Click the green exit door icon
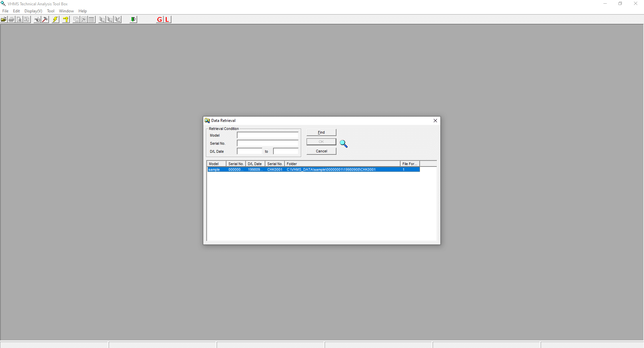Screen dimensions: 644x348 [133, 19]
